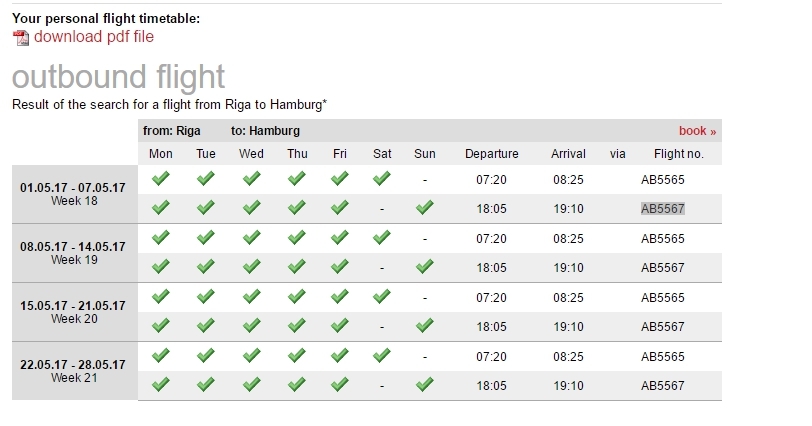Open the download pdf file link

[93, 37]
